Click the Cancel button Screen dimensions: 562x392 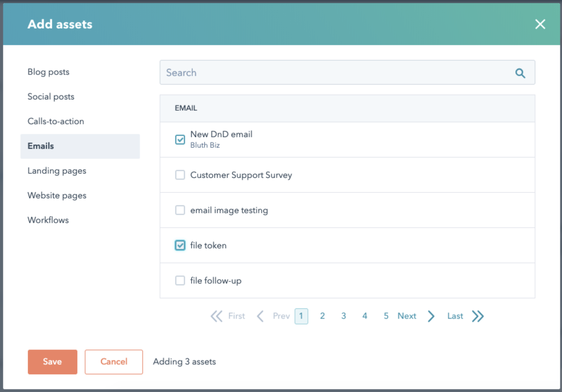pyautogui.click(x=114, y=362)
